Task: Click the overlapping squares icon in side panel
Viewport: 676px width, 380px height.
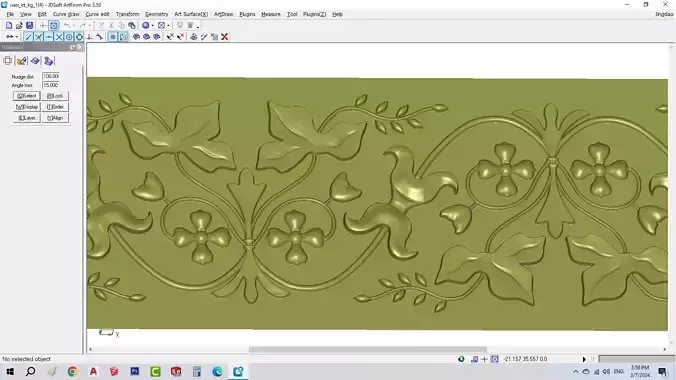Action: pos(8,61)
